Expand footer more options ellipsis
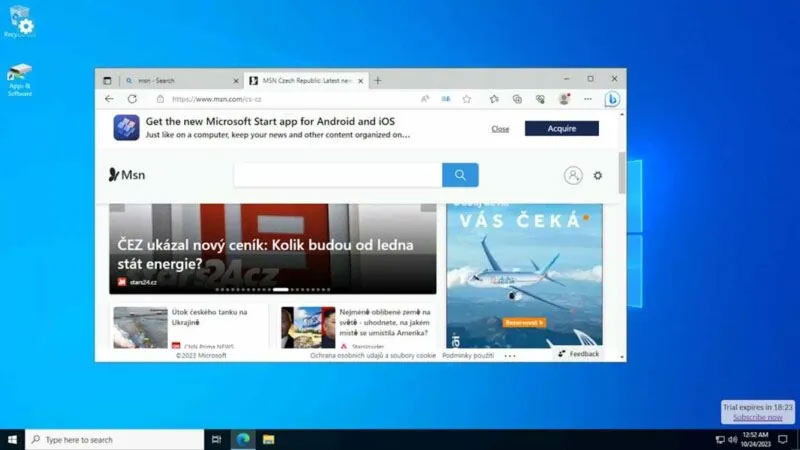The width and height of the screenshot is (800, 450). (510, 356)
